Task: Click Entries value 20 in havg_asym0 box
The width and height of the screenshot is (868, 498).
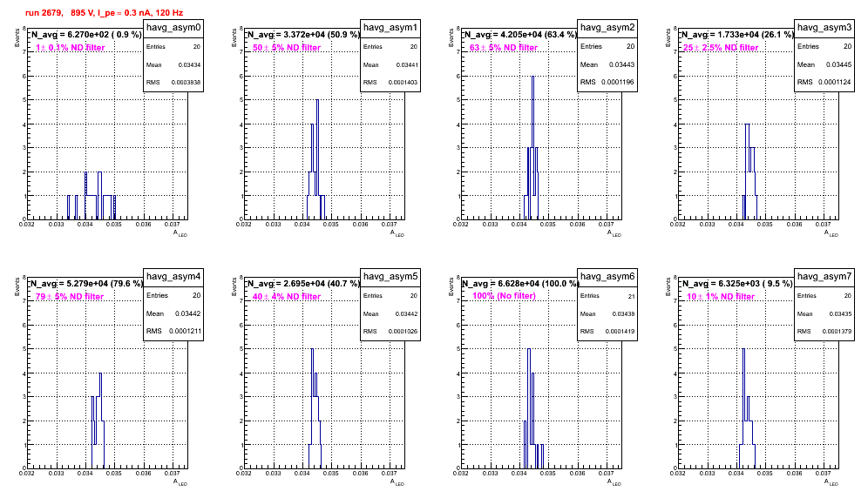Action: click(x=197, y=47)
